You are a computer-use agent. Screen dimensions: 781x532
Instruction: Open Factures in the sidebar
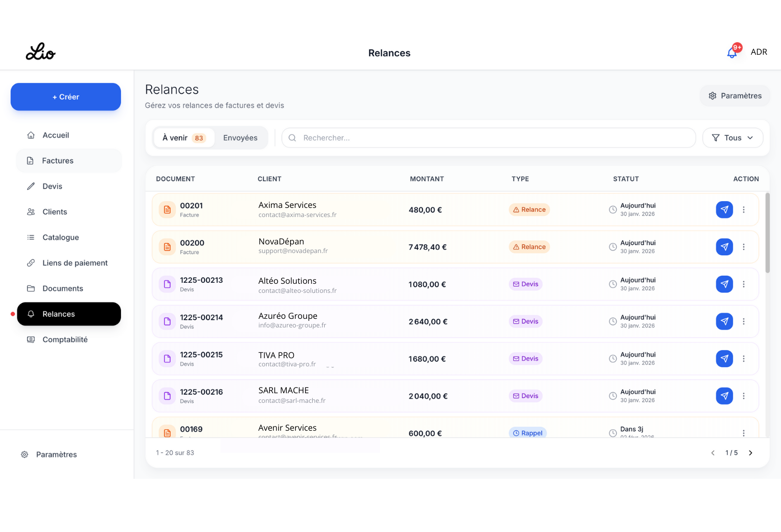(x=58, y=161)
